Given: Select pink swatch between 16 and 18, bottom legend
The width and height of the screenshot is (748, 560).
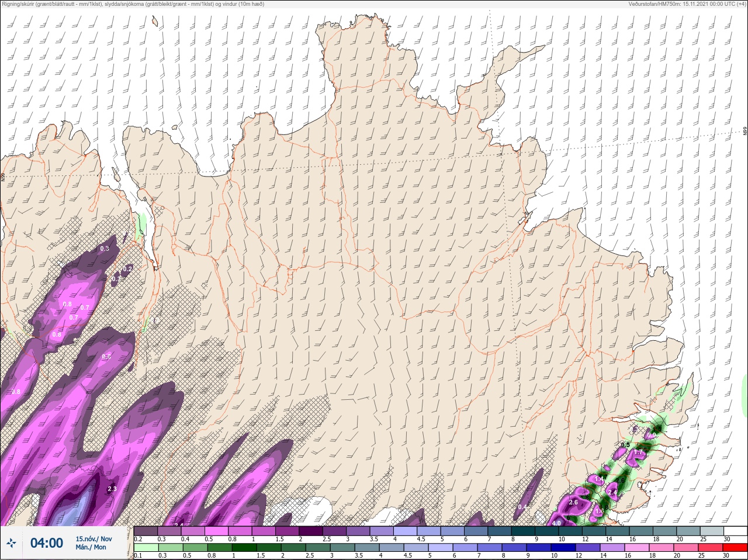Looking at the screenshot, I should pos(636,547).
